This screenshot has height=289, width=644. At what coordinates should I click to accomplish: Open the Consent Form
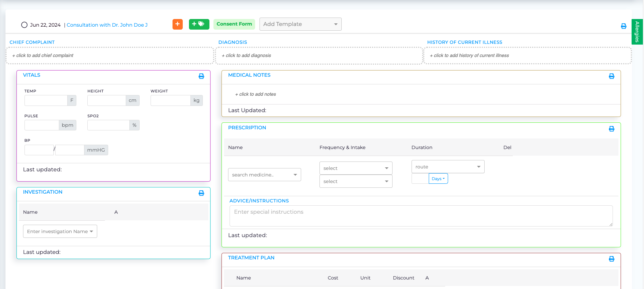234,24
